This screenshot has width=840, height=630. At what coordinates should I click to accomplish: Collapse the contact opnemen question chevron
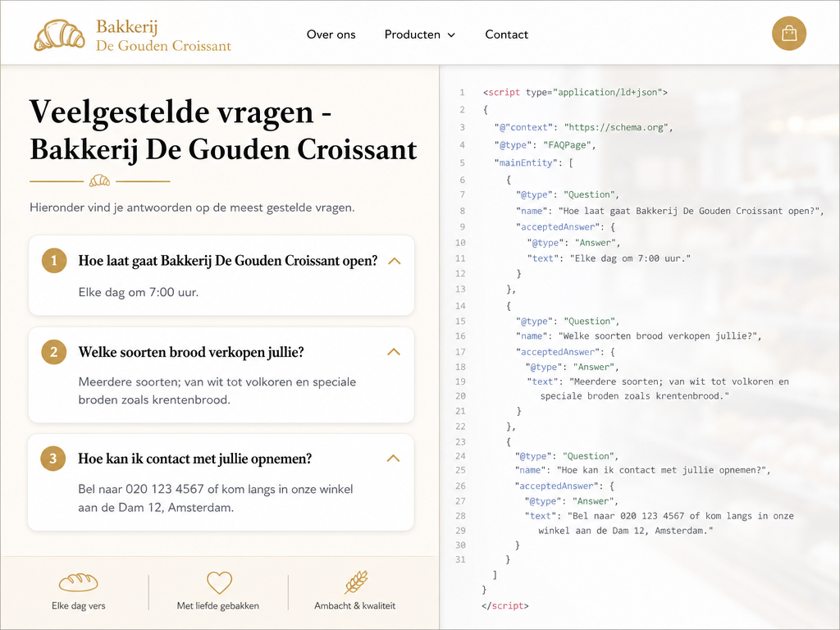pyautogui.click(x=393, y=459)
